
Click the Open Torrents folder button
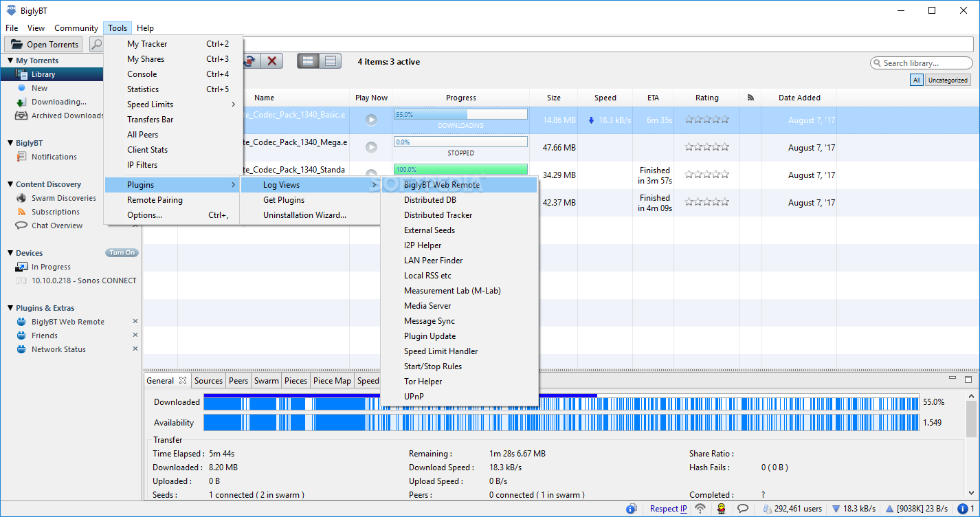point(44,45)
